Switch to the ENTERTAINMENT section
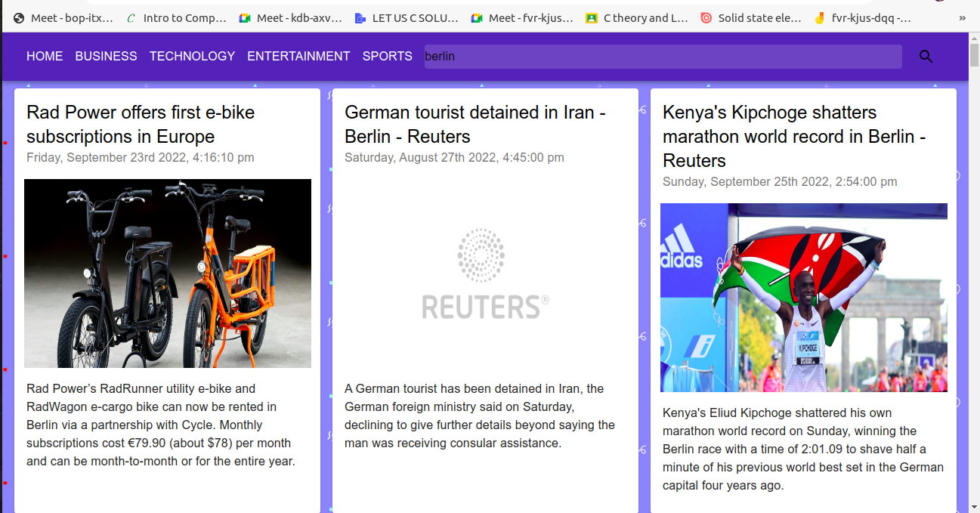The image size is (980, 513). [x=298, y=56]
